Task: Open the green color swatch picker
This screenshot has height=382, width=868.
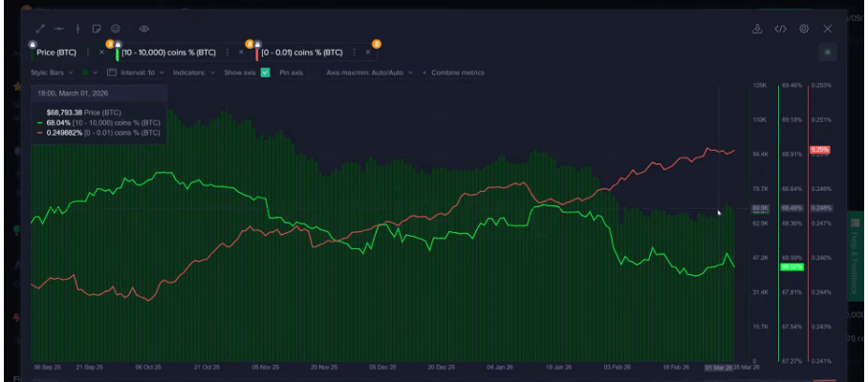Action: tap(86, 73)
